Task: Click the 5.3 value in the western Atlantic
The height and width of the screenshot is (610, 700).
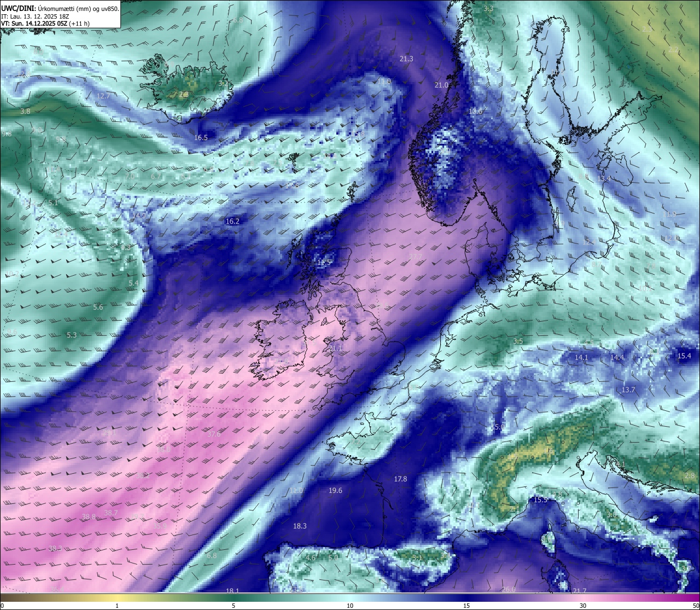Action: point(72,335)
